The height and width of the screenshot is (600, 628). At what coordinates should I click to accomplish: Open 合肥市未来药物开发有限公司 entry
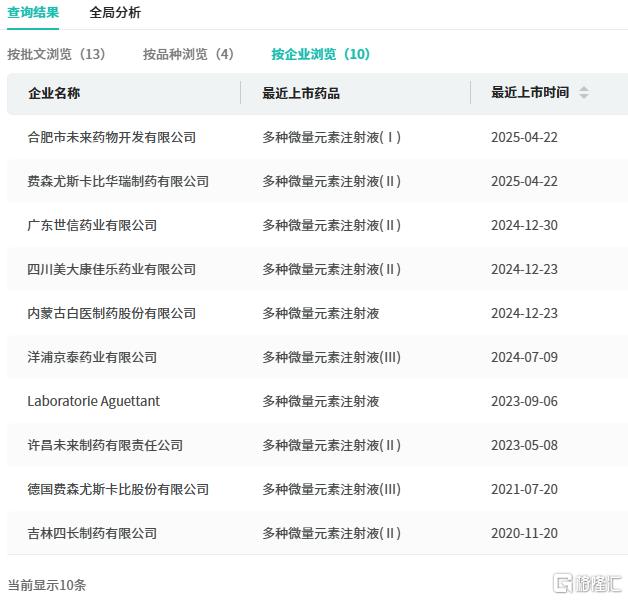point(112,137)
